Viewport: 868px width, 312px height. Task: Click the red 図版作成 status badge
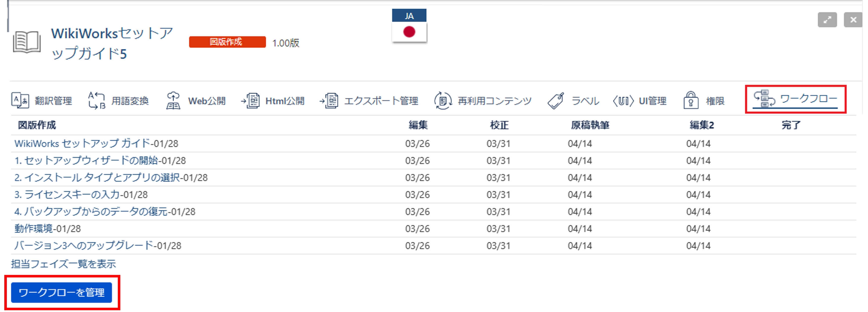227,42
